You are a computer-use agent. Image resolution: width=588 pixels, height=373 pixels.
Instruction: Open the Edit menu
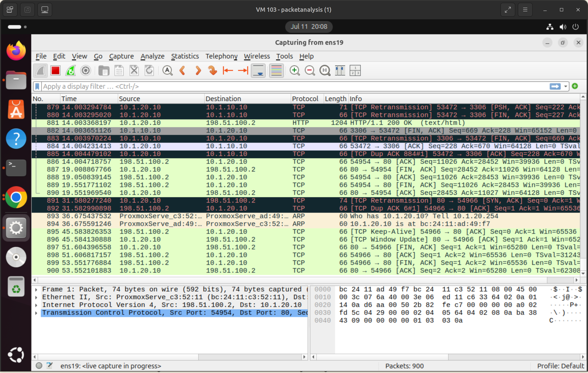coord(59,56)
